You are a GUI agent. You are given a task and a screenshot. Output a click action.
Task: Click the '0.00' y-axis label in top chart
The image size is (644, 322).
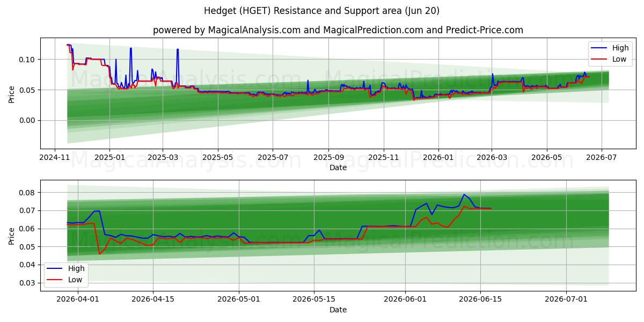27,120
